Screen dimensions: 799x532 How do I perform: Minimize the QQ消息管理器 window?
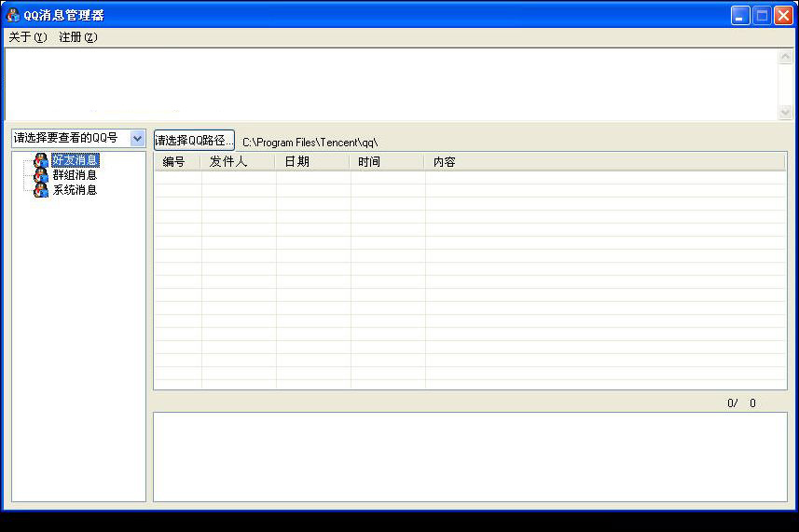[740, 16]
